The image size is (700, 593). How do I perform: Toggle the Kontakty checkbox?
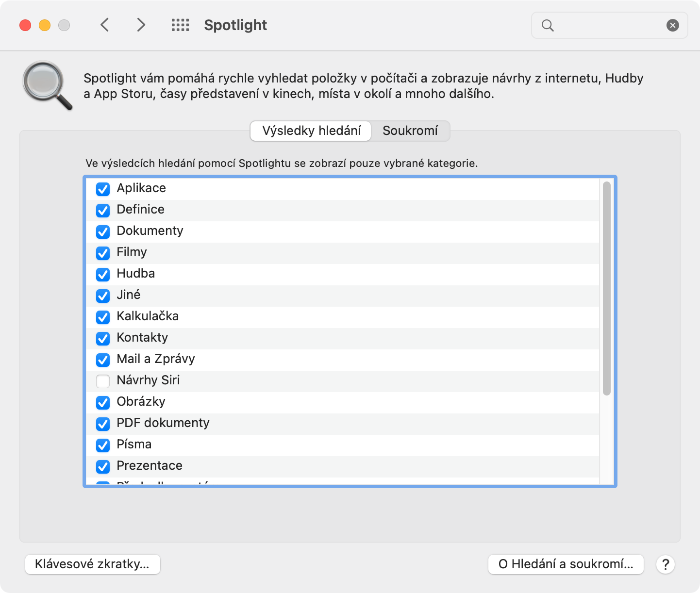point(103,338)
